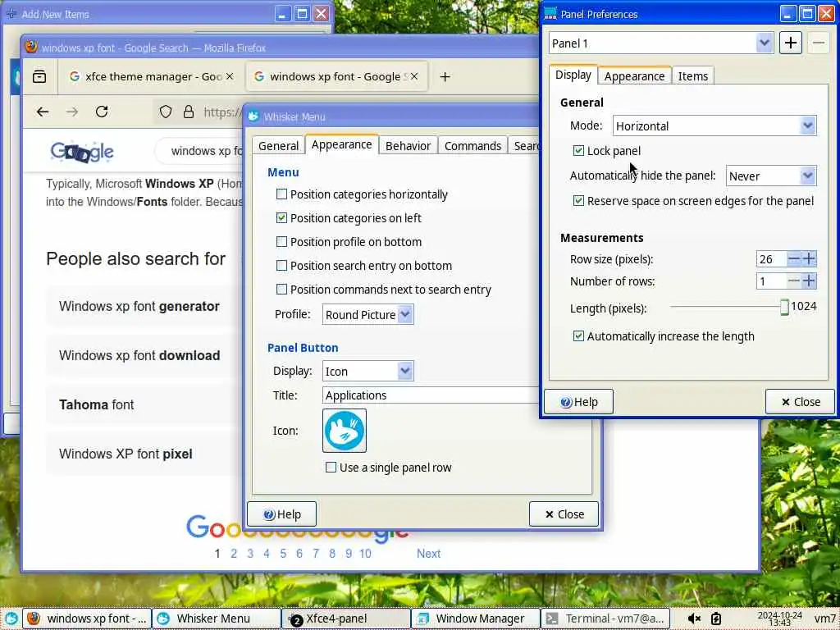Select Xfce4-panel taskbar button
840x630 pixels.
346,619
